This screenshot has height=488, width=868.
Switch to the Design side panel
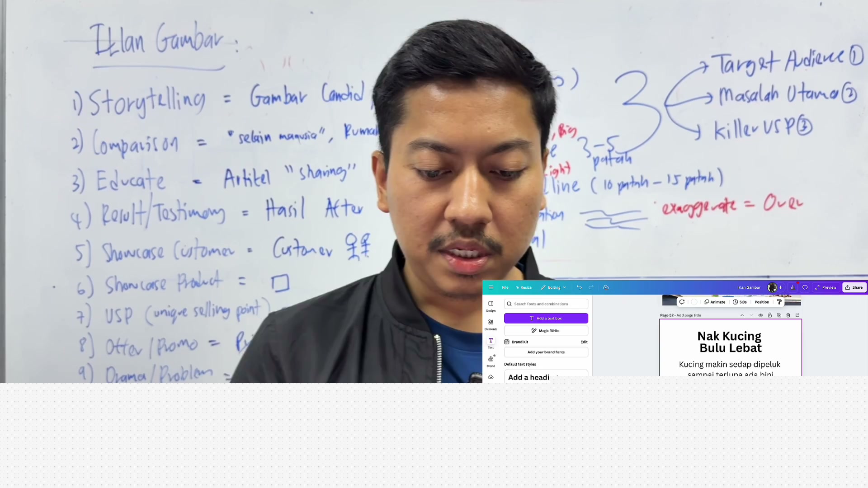pos(491,306)
